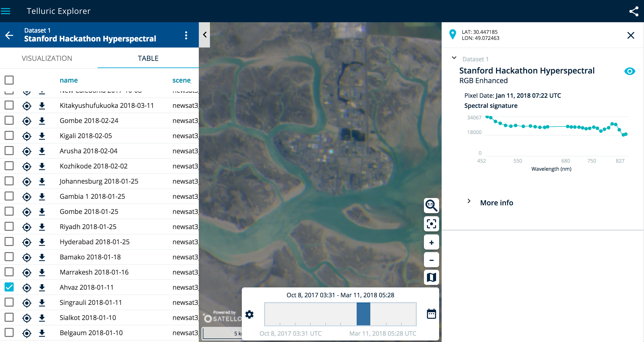
Task: Go back with the dataset arrow
Action: point(9,35)
